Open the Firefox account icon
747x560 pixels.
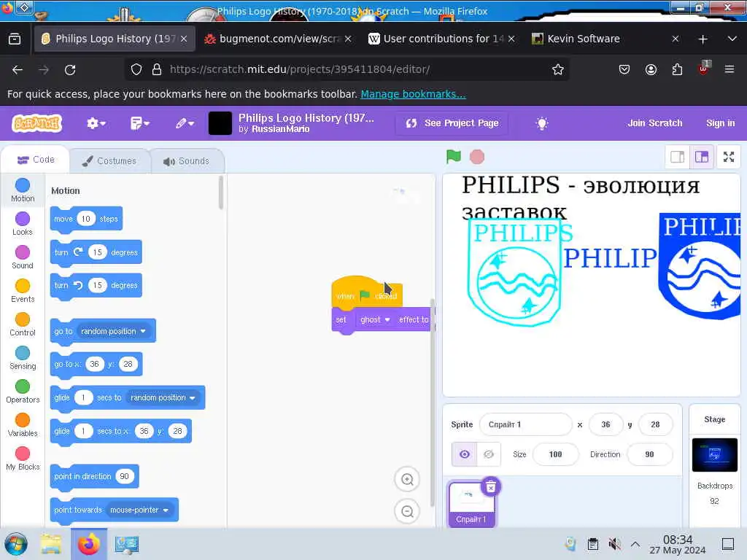651,69
